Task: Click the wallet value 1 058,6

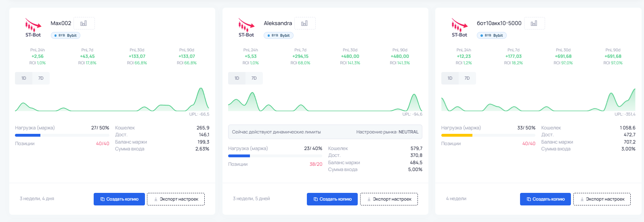Action: 627,128
